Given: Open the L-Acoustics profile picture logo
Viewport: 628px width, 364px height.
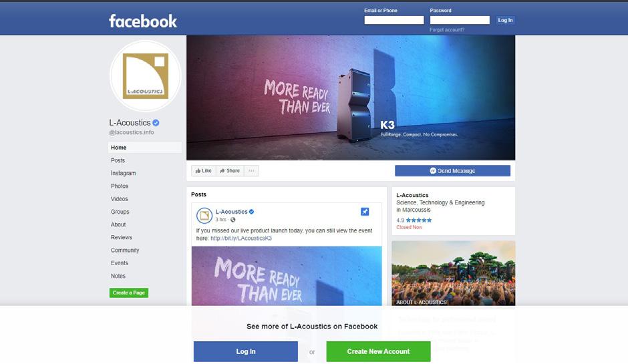Looking at the screenshot, I should pos(146,75).
